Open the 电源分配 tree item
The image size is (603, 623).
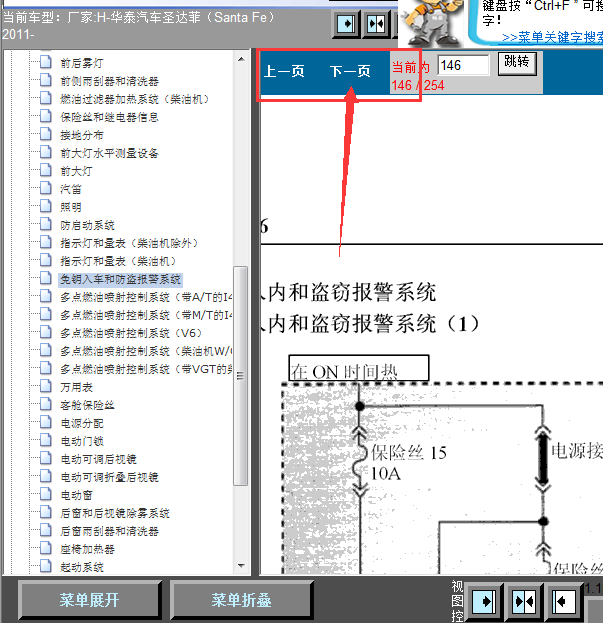(x=81, y=423)
